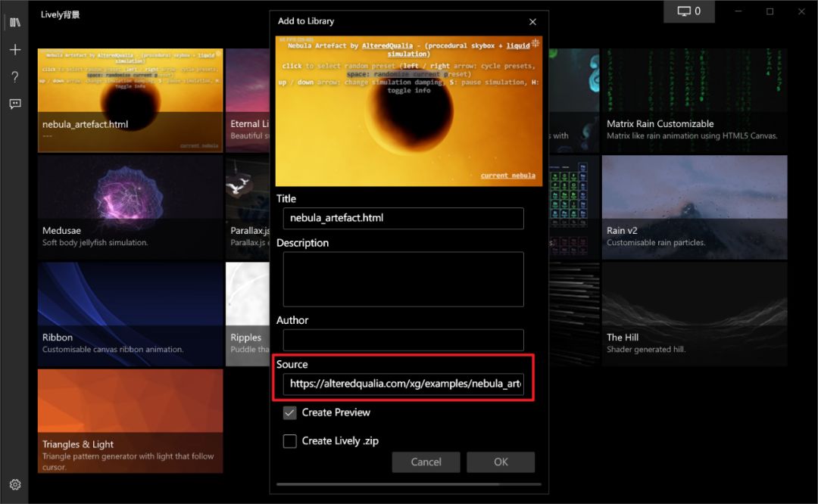818x504 pixels.
Task: Select the Source URL field
Action: pyautogui.click(x=403, y=384)
